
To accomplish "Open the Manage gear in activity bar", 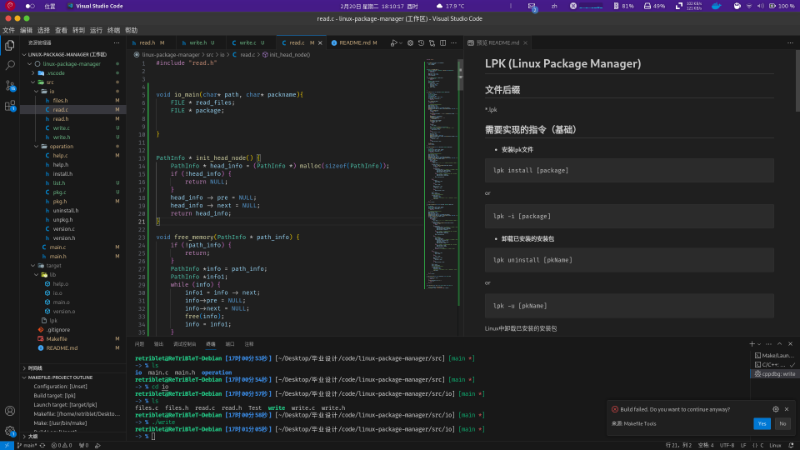I will pos(10,431).
